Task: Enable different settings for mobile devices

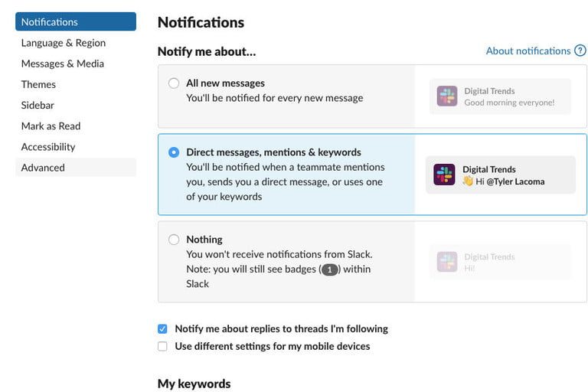Action: (162, 347)
